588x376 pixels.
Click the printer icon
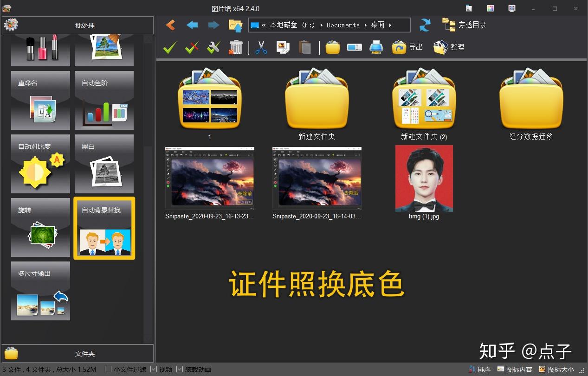pos(376,47)
